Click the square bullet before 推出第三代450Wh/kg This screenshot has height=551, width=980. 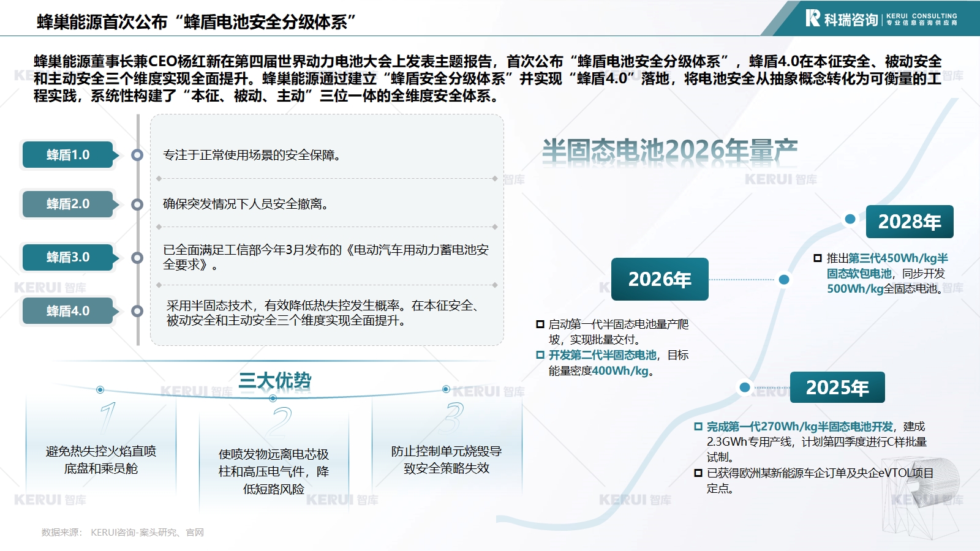point(818,258)
